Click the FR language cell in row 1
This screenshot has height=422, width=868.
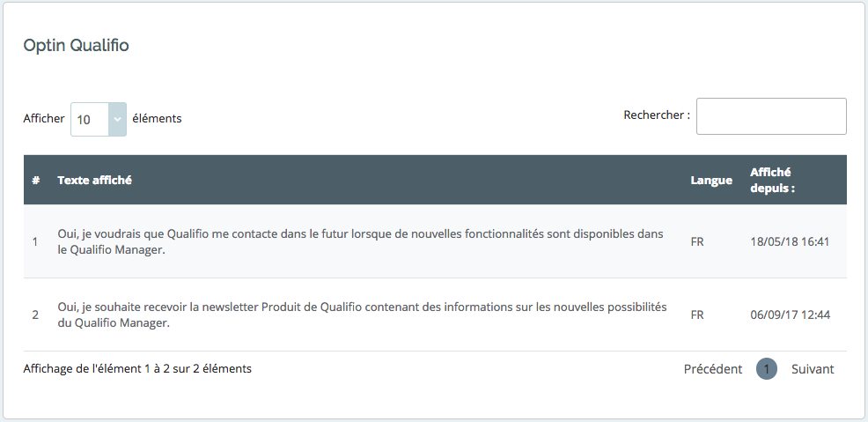pos(697,242)
